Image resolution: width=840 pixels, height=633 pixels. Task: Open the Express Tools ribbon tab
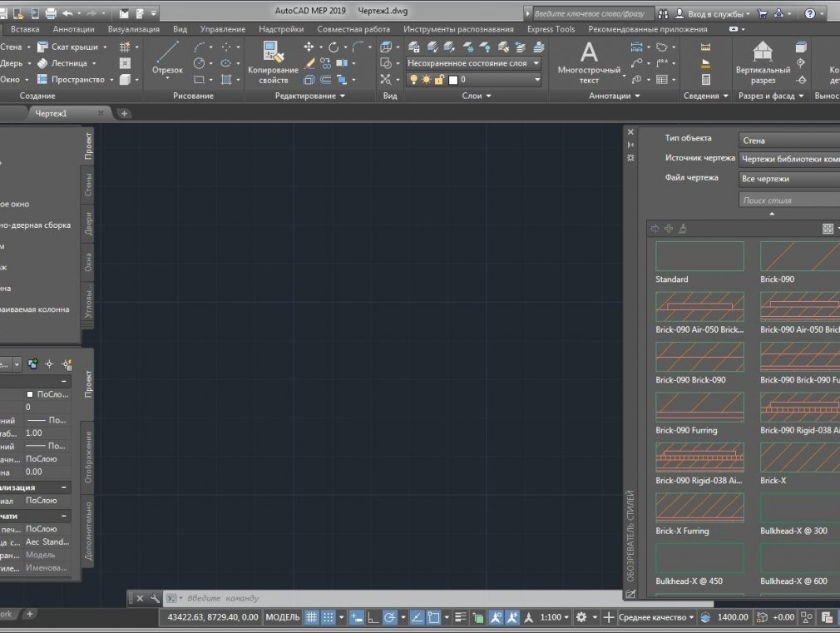point(551,29)
